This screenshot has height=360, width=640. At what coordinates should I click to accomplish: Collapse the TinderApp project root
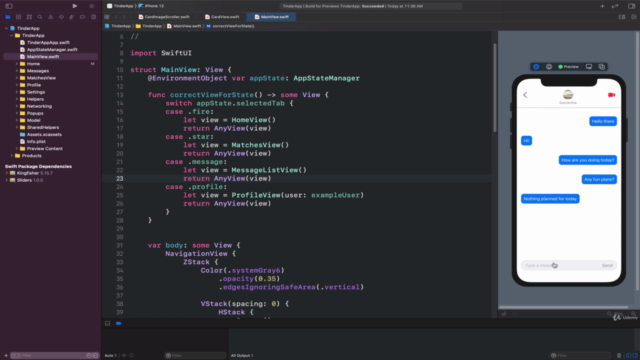[7, 29]
